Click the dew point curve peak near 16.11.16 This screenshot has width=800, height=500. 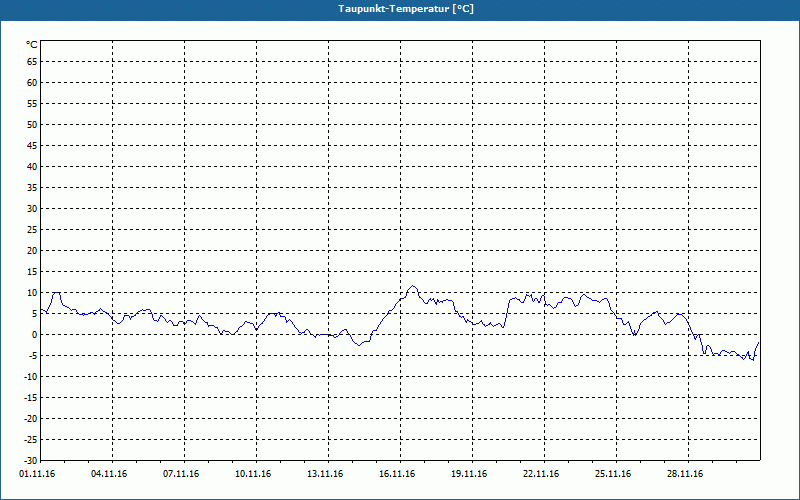[412, 287]
